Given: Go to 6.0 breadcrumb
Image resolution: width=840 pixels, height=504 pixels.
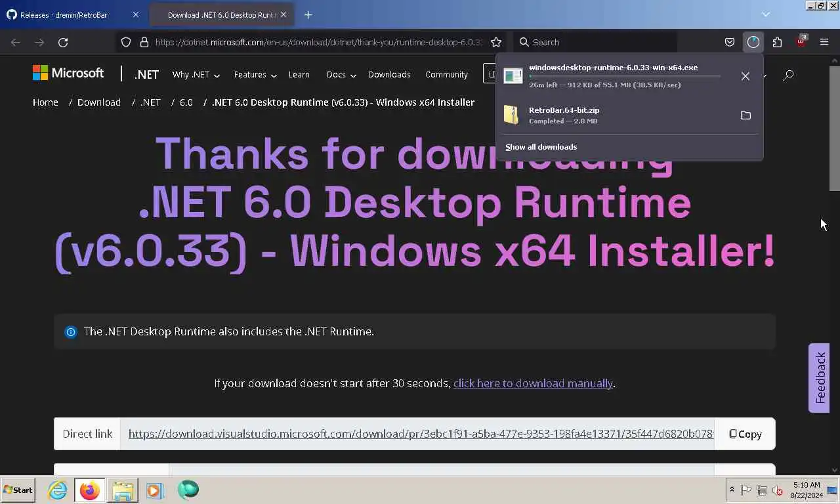Looking at the screenshot, I should pyautogui.click(x=186, y=102).
